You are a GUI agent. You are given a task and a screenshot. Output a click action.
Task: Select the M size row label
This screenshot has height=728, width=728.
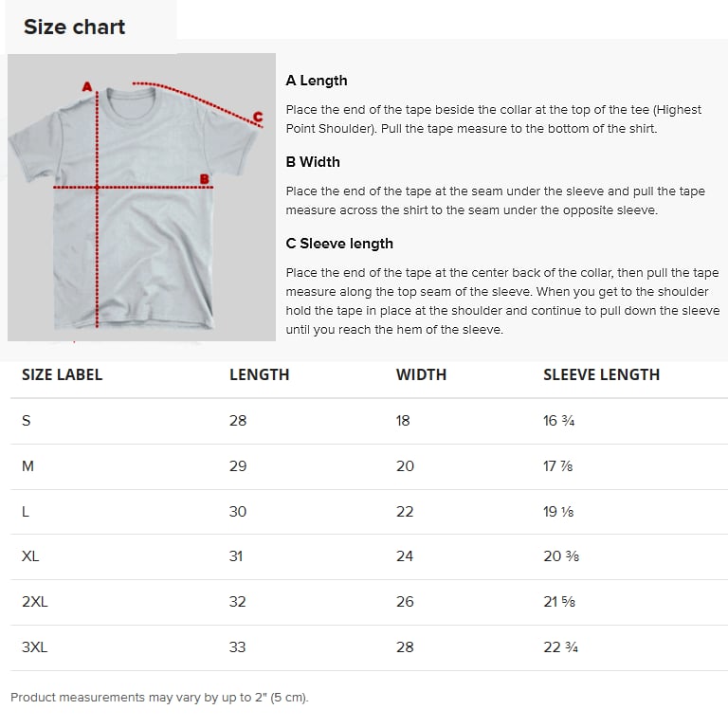pyautogui.click(x=27, y=465)
